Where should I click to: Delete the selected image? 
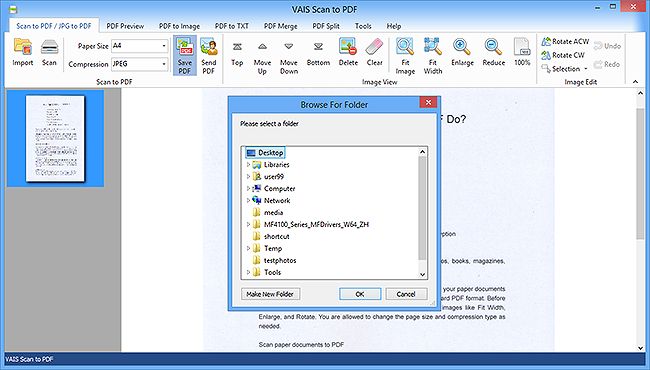(x=348, y=52)
